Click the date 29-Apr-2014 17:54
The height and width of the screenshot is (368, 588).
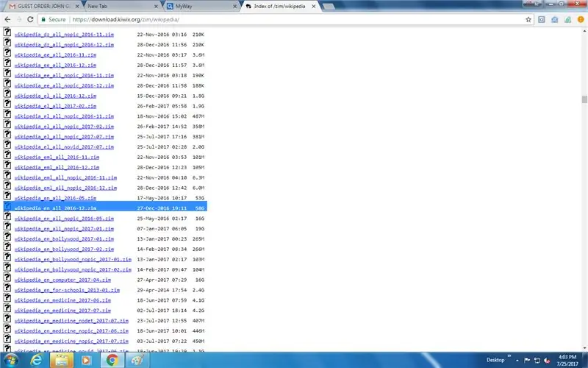[162, 290]
